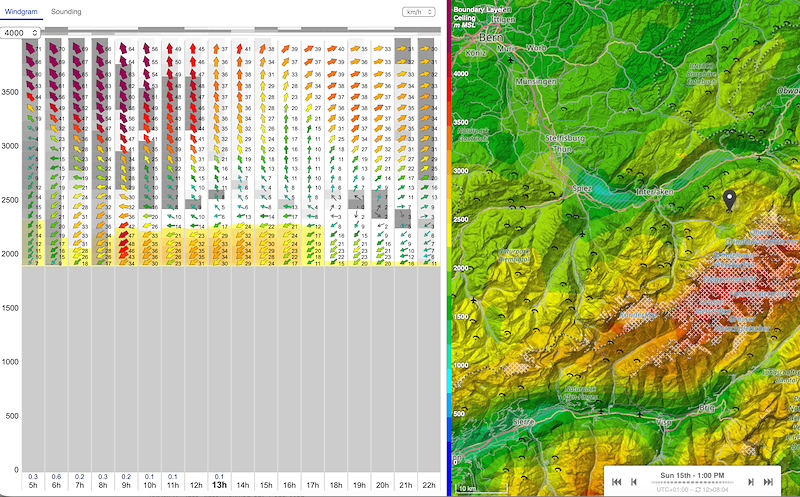Click the 17h hour label
Screen dimensions: 800x497
coord(311,485)
